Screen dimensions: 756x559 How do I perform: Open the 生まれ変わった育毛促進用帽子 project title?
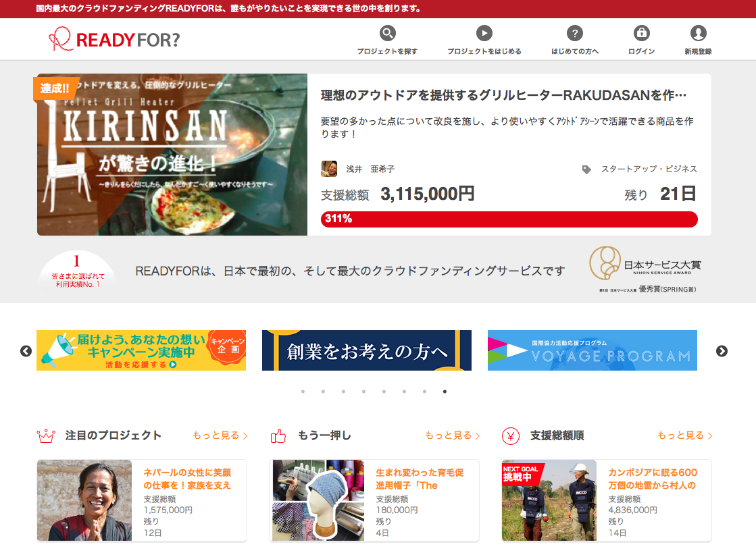[420, 479]
